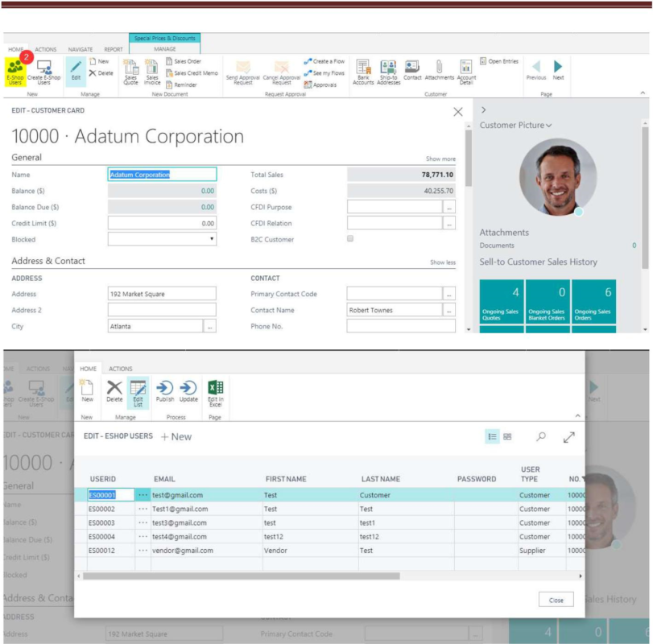Create a Sales Credit Memo
This screenshot has width=653, height=644.
point(192,72)
